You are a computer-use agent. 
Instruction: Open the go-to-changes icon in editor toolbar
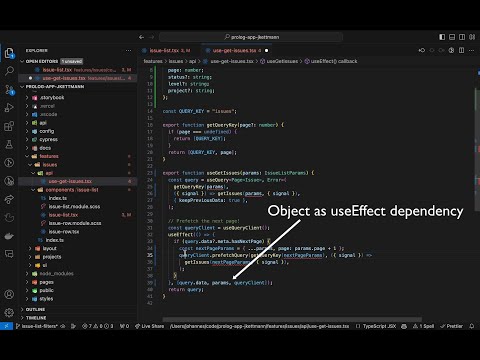[422, 50]
